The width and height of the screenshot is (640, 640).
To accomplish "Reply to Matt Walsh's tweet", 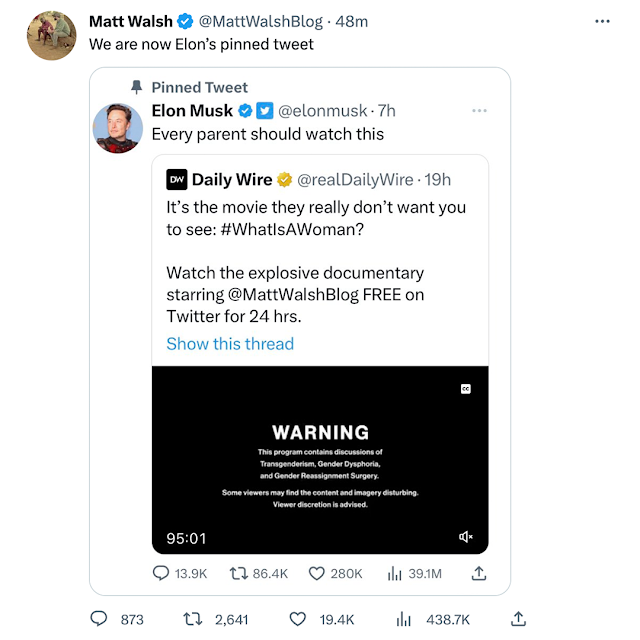I will [x=99, y=620].
